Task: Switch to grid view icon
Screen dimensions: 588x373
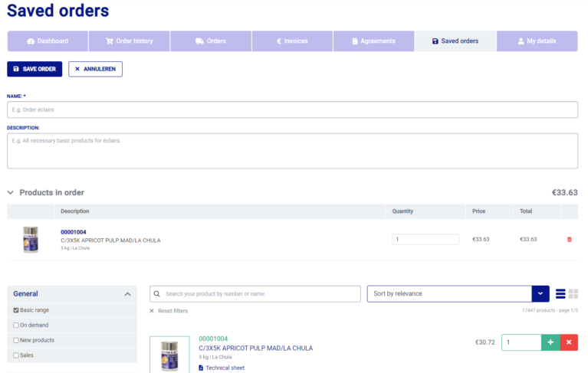Action: point(573,294)
